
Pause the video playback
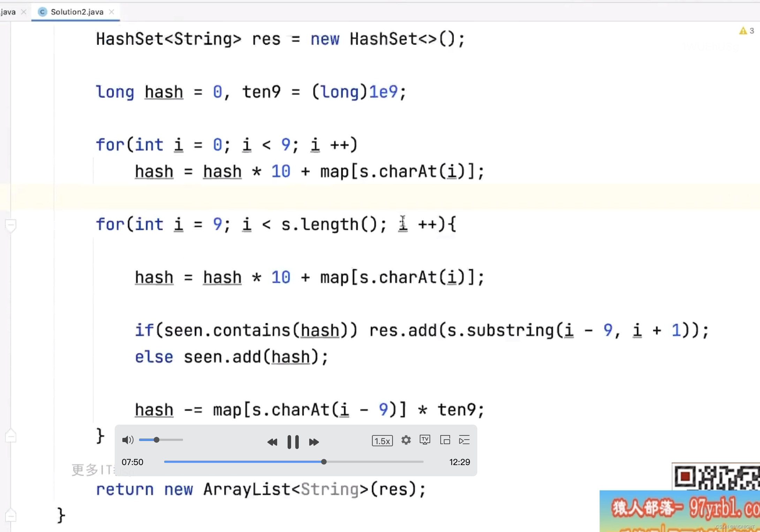[x=293, y=442]
